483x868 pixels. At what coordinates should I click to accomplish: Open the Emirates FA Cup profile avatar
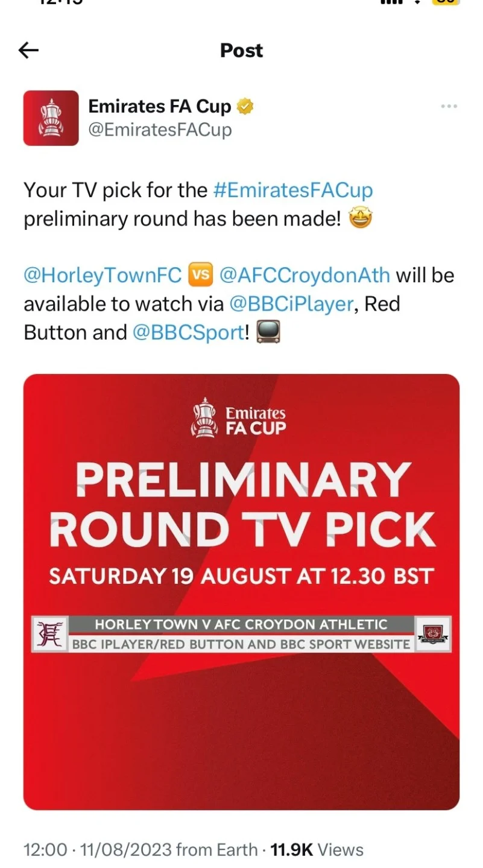[51, 118]
